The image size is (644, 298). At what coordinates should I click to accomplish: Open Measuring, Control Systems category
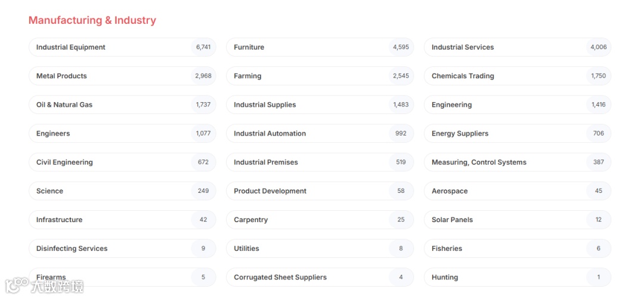point(479,162)
